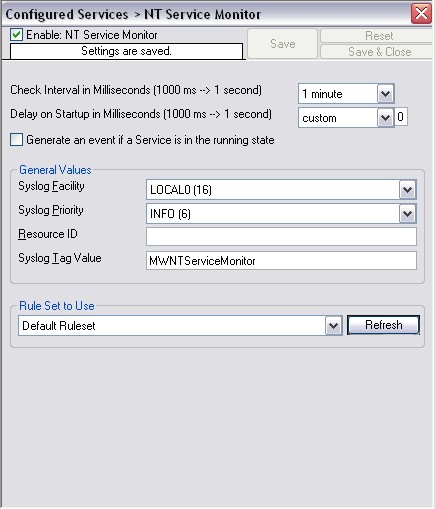Open Delay on Startup dropdown arrow
The width and height of the screenshot is (436, 509).
(385, 118)
